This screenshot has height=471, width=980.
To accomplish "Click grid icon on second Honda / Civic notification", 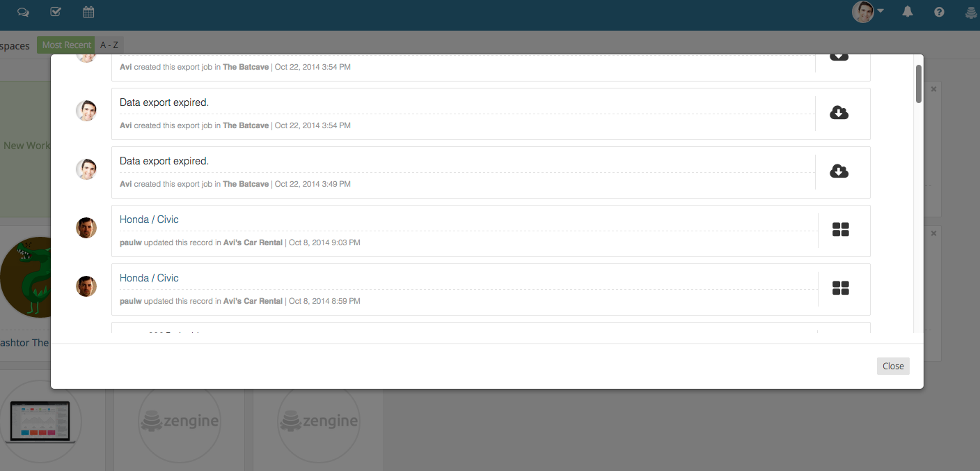I will (x=841, y=288).
